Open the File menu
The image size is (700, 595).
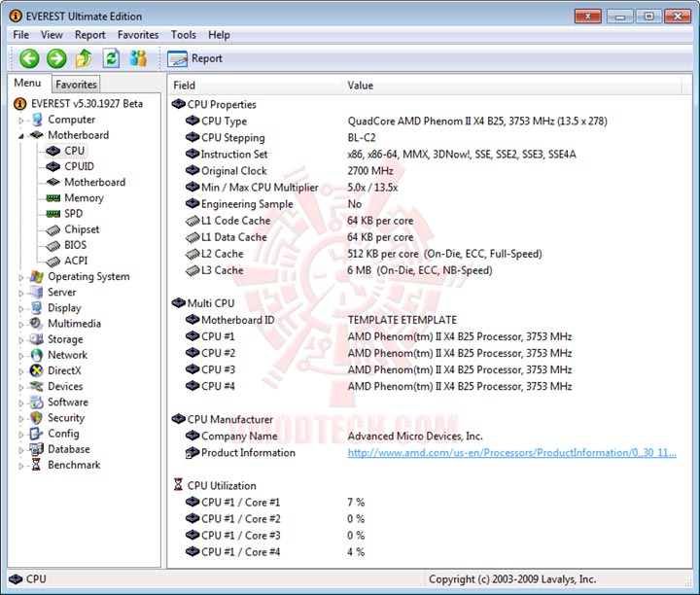click(x=21, y=35)
